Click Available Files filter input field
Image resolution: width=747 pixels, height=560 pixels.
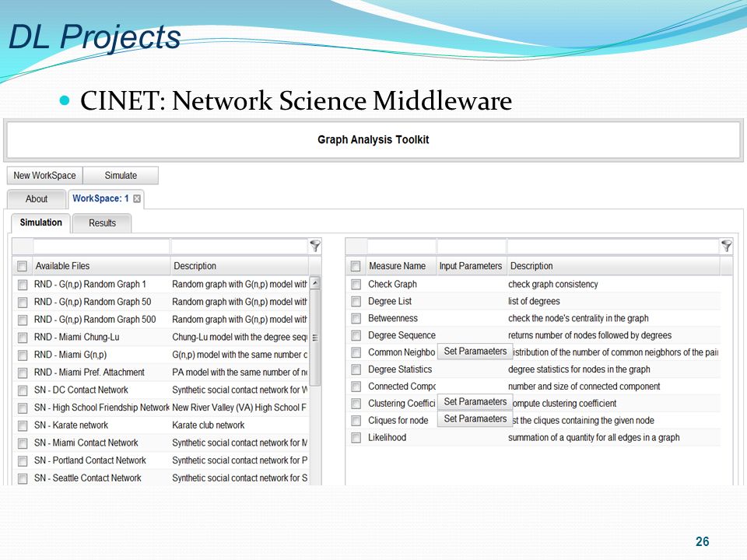[101, 247]
